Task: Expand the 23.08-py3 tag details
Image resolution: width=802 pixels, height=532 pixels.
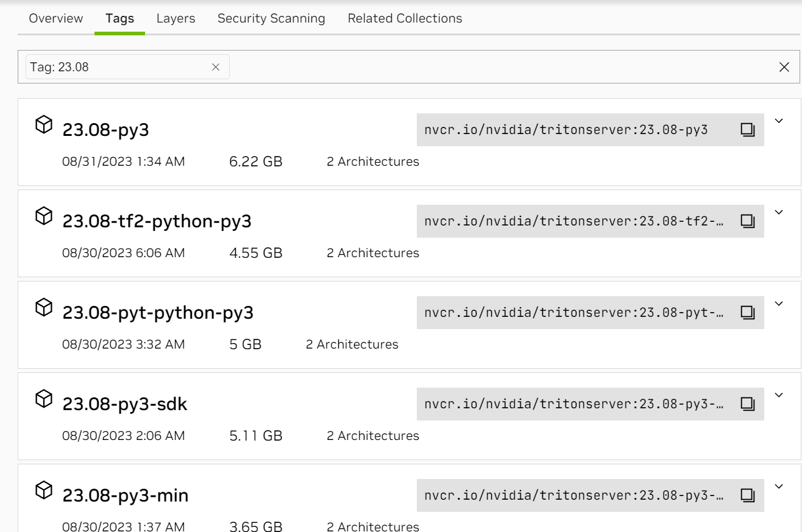Action: coord(778,120)
